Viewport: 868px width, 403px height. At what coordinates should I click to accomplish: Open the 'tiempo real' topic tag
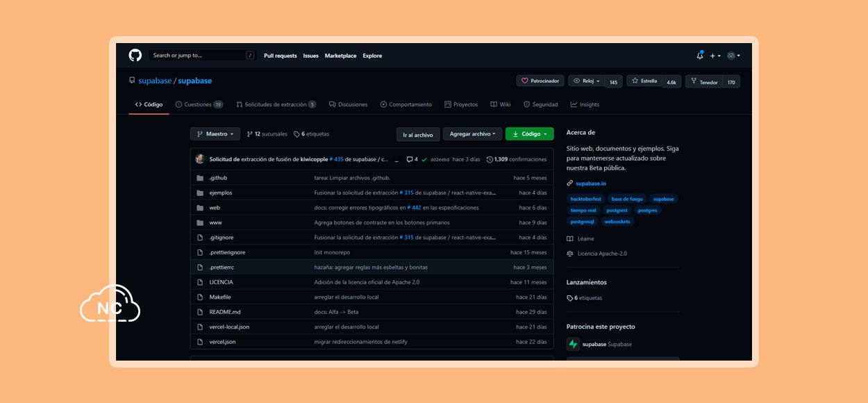583,210
